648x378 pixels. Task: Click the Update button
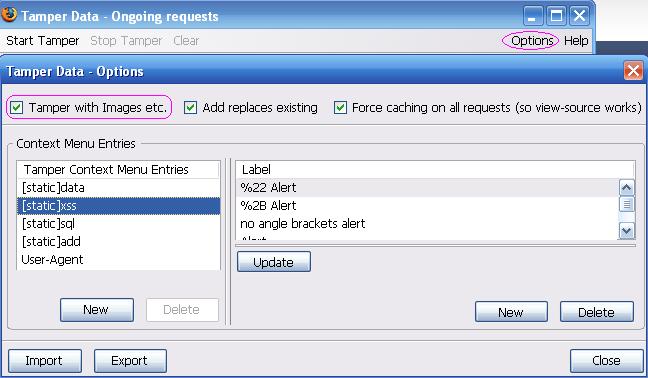point(274,262)
